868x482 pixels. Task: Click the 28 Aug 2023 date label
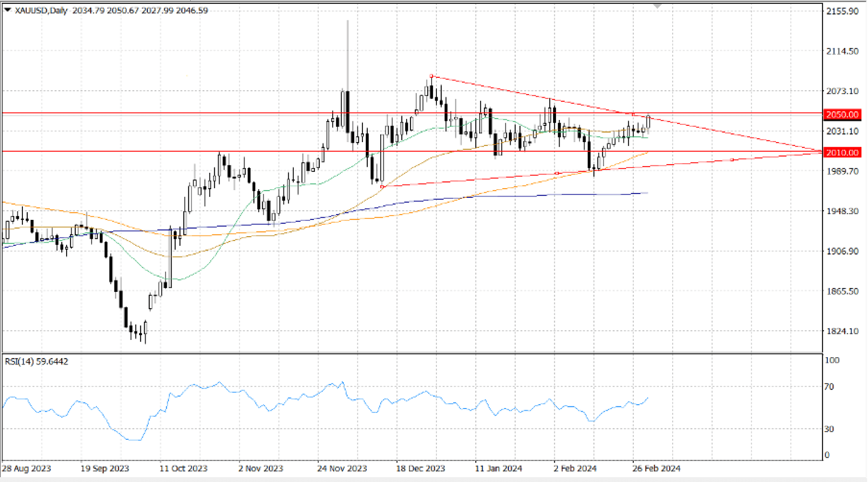[x=26, y=469]
